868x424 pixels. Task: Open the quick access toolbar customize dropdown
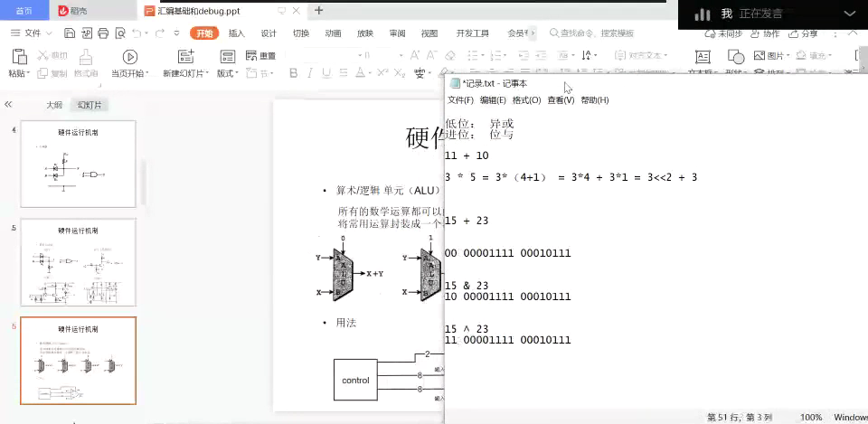click(x=176, y=33)
